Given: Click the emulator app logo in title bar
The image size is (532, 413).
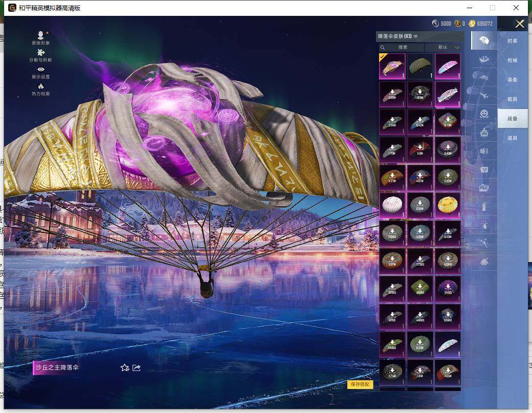Looking at the screenshot, I should pyautogui.click(x=12, y=8).
